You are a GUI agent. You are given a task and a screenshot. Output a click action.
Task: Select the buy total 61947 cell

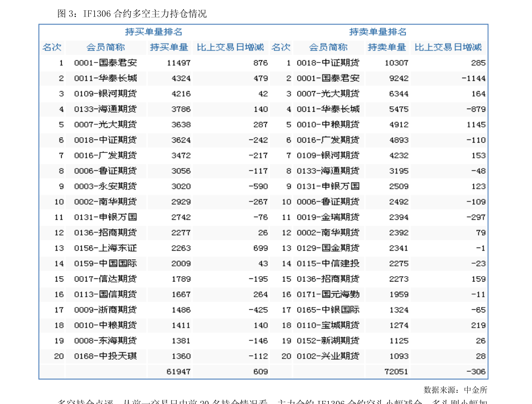point(180,371)
